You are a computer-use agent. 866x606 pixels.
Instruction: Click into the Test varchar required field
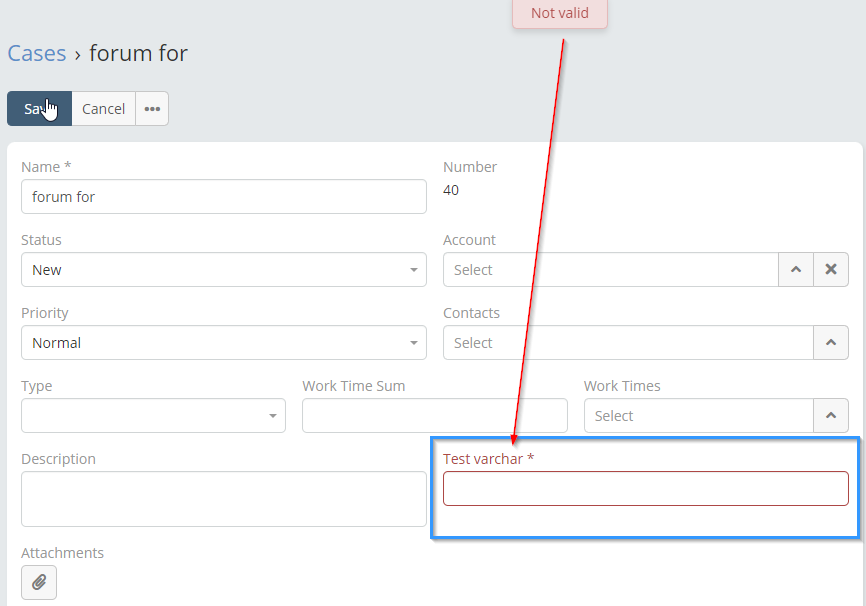(646, 488)
